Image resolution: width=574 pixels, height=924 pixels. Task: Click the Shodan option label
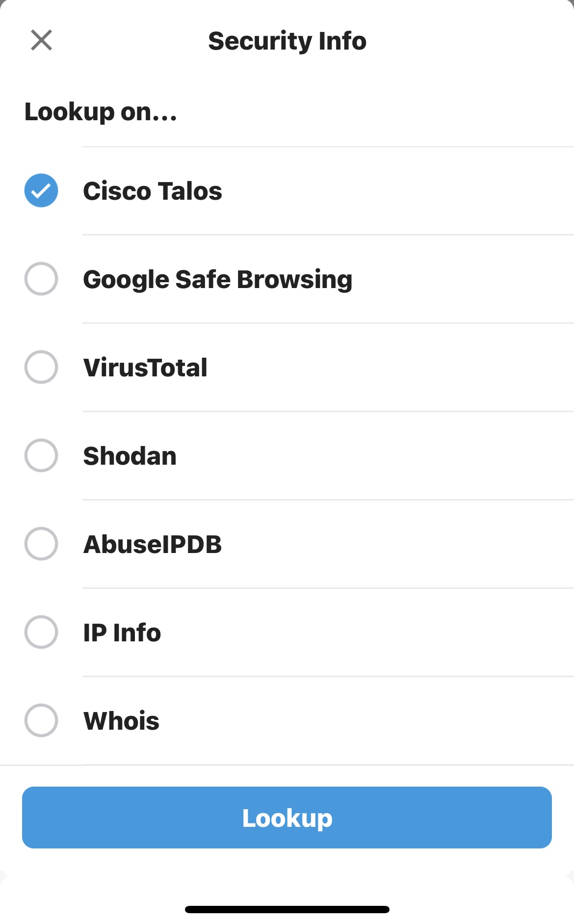pyautogui.click(x=130, y=456)
